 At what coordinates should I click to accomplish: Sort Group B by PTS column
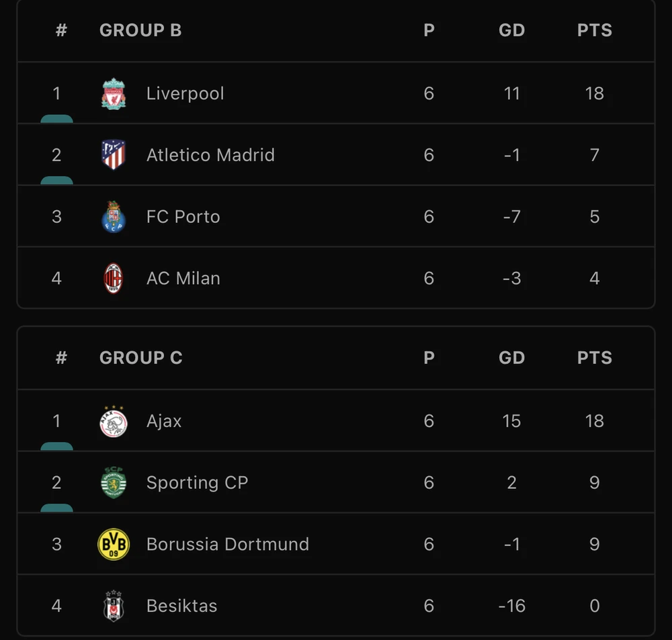tap(594, 30)
